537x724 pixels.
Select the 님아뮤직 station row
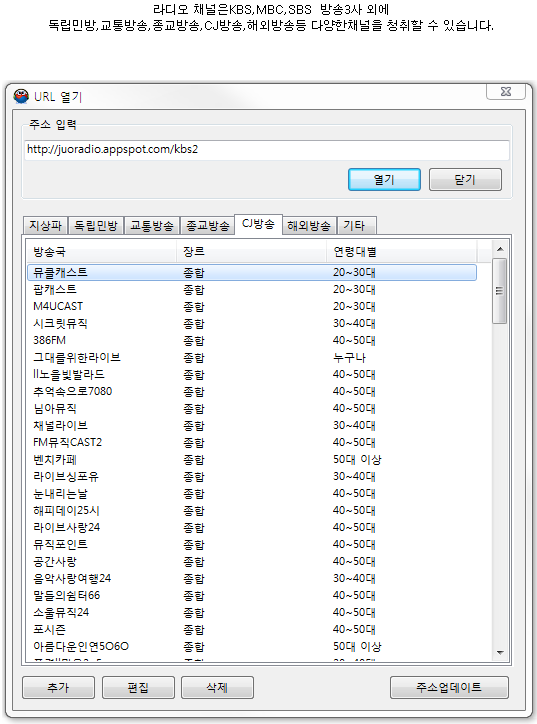click(x=252, y=409)
